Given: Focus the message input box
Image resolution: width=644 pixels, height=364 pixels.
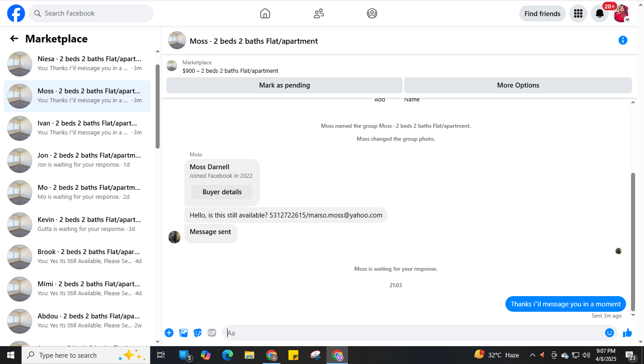Looking at the screenshot, I should click(414, 333).
